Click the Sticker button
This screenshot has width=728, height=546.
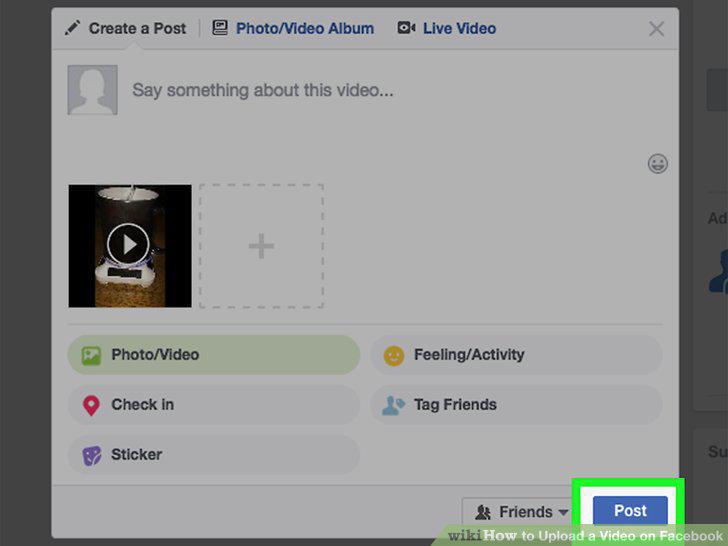click(x=214, y=455)
